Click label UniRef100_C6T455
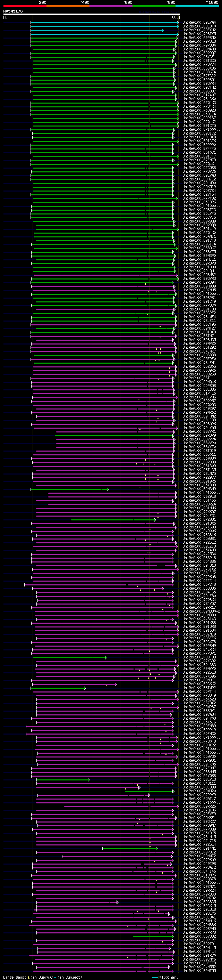The width and height of the screenshot is (222, 980). [x=199, y=501]
